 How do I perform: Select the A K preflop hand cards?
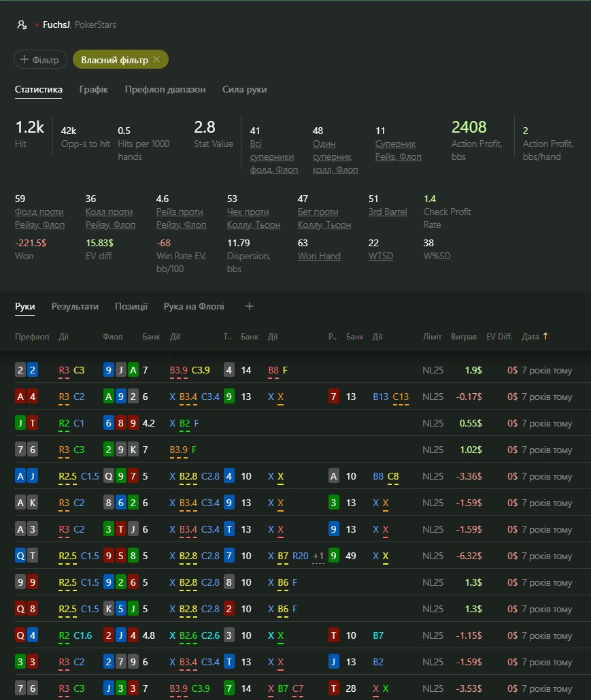[27, 503]
